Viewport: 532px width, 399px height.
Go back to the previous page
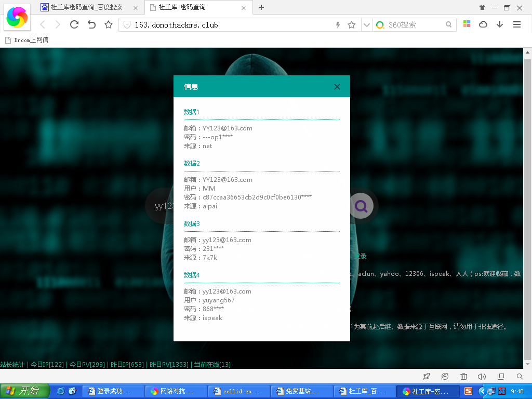coord(43,25)
